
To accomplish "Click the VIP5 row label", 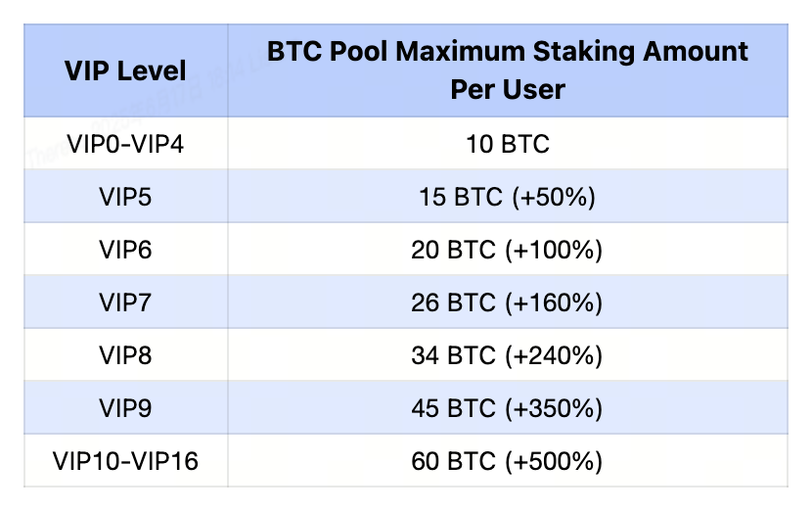I will point(125,198).
